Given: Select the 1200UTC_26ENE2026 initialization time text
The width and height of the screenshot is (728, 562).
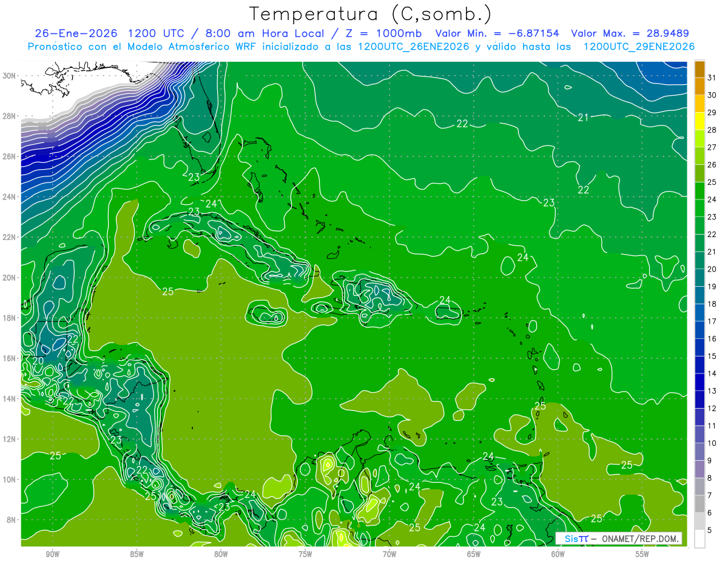Looking at the screenshot, I should click(414, 46).
